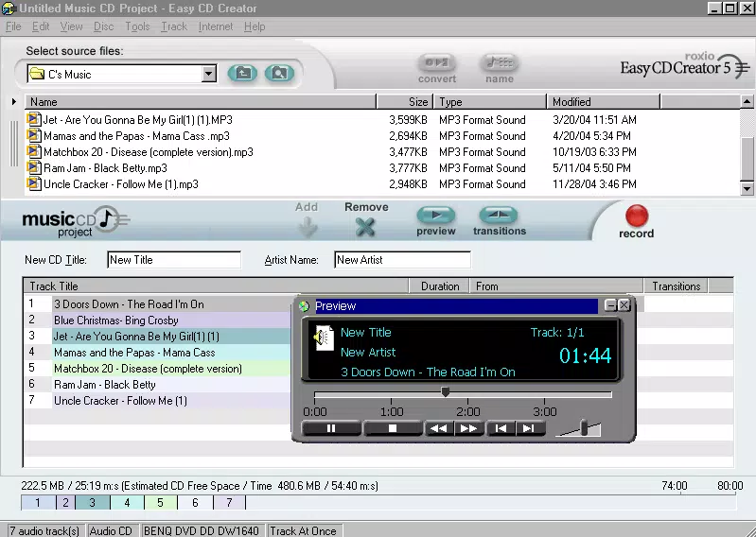Open the Tools menu
Screen dimensions: 756x537
(x=137, y=26)
